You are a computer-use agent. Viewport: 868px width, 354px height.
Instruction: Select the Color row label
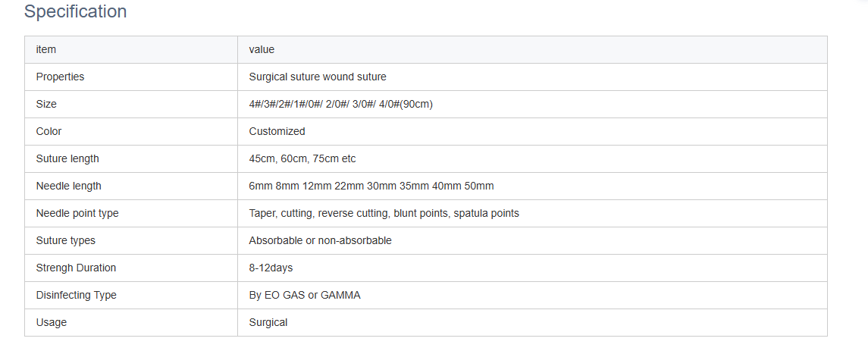click(x=49, y=131)
